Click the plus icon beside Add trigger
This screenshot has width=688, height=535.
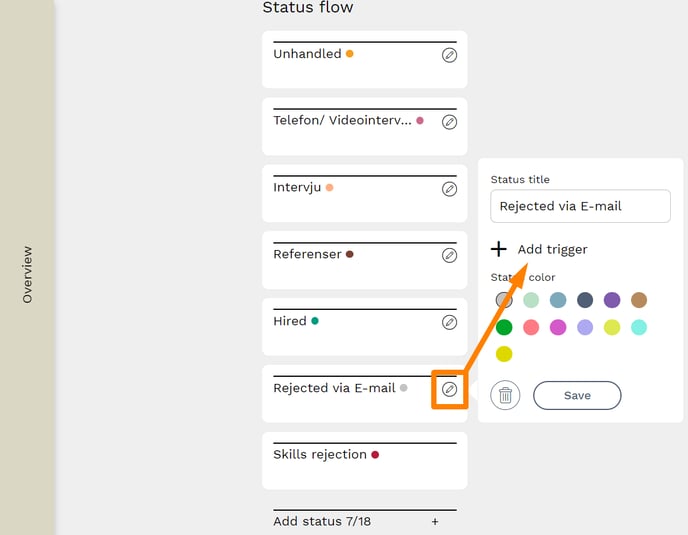click(499, 249)
